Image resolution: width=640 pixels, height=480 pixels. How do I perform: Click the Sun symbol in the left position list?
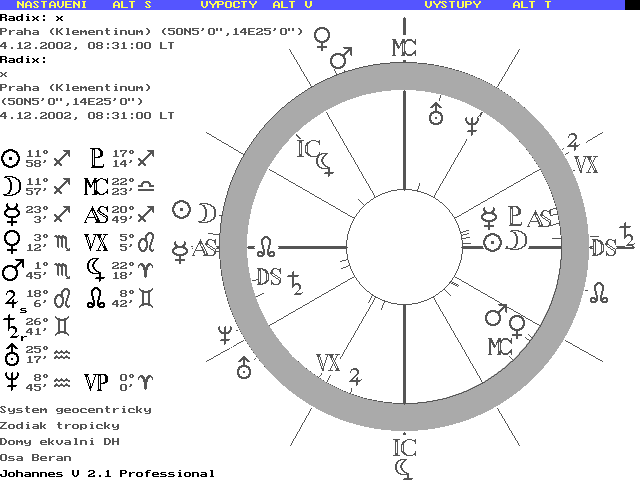coord(11,157)
